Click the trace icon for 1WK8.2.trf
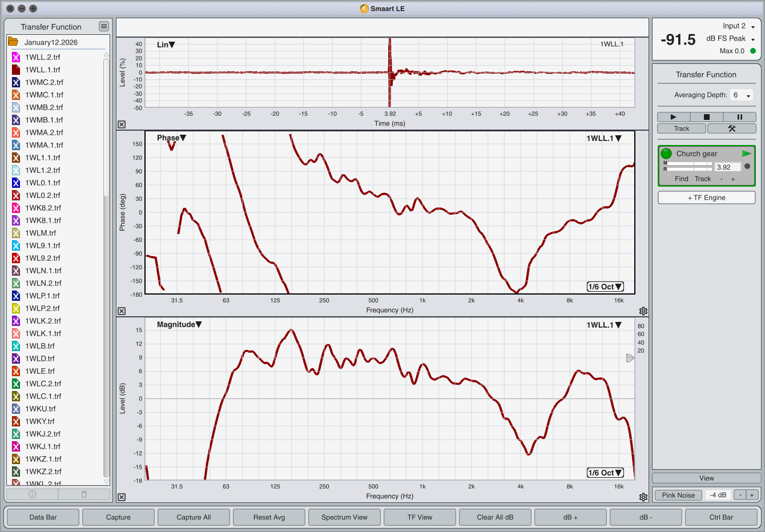Viewport: 765px width, 532px height. [16, 208]
